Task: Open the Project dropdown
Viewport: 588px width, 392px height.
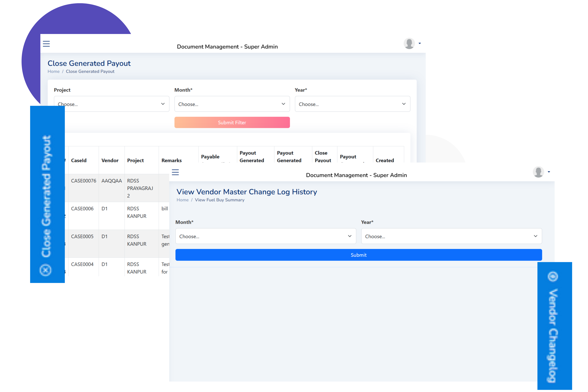Action: [x=112, y=104]
